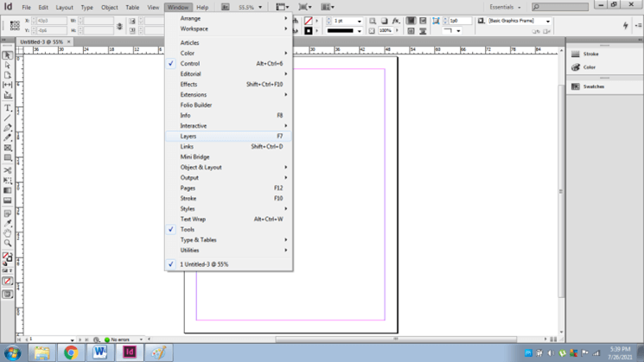644x362 pixels.
Task: Select the Rectangle tool
Action: tap(8, 157)
